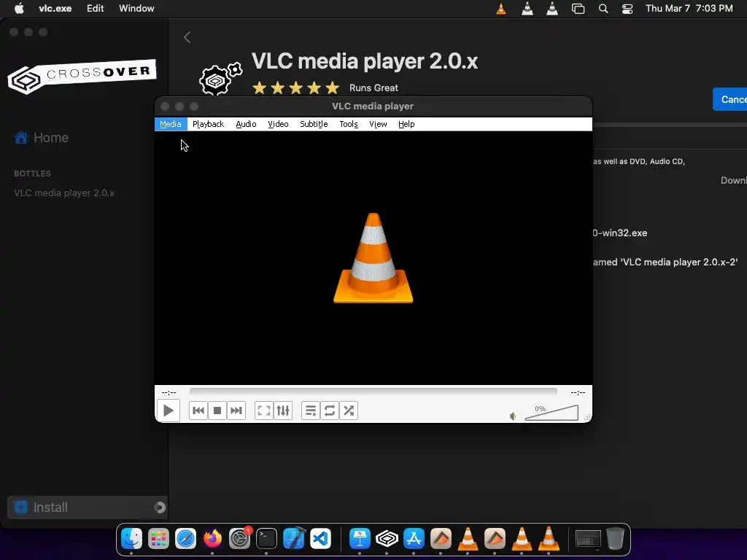
Task: Skip to next media in VLC
Action: (236, 411)
